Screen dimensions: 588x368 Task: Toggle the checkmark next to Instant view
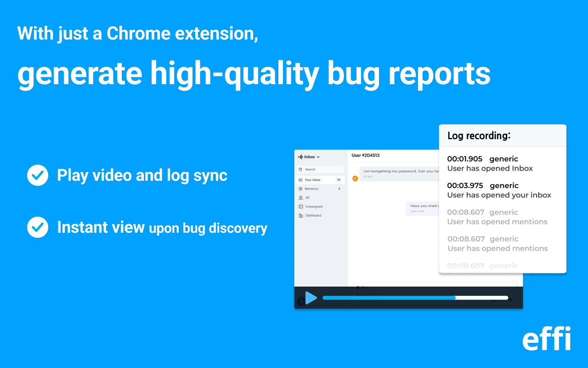pos(37,227)
